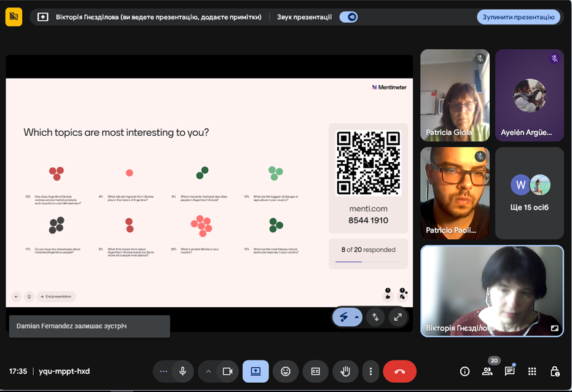Open the emoji reactions panel
The width and height of the screenshot is (572, 392).
pyautogui.click(x=286, y=371)
